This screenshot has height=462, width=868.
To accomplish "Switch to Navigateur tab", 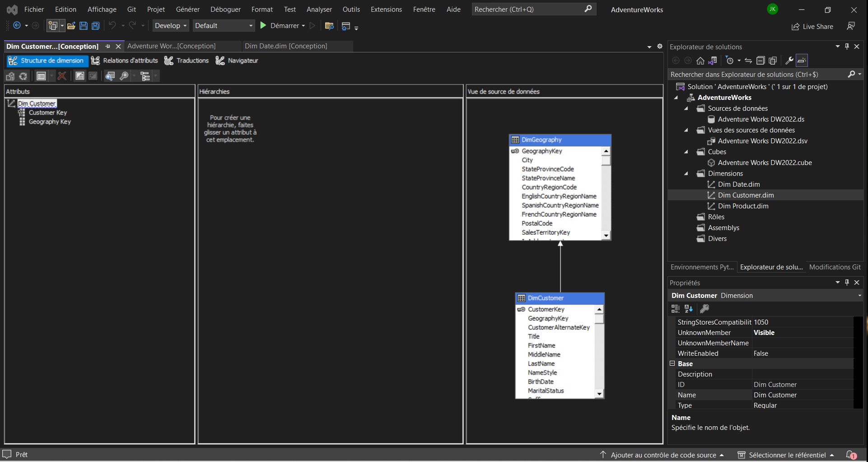I will pos(237,61).
